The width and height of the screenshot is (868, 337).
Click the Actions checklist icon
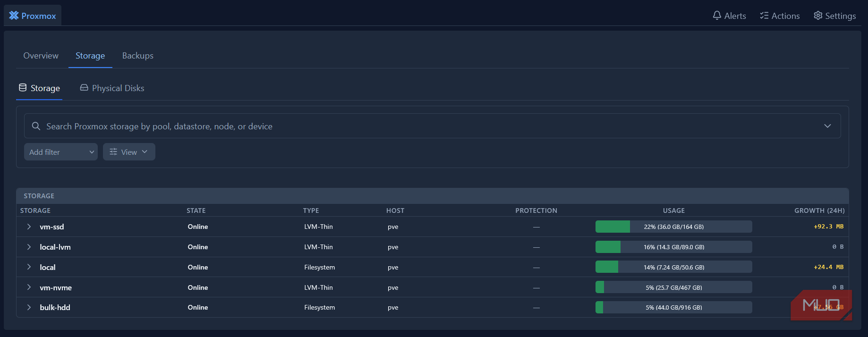click(764, 16)
